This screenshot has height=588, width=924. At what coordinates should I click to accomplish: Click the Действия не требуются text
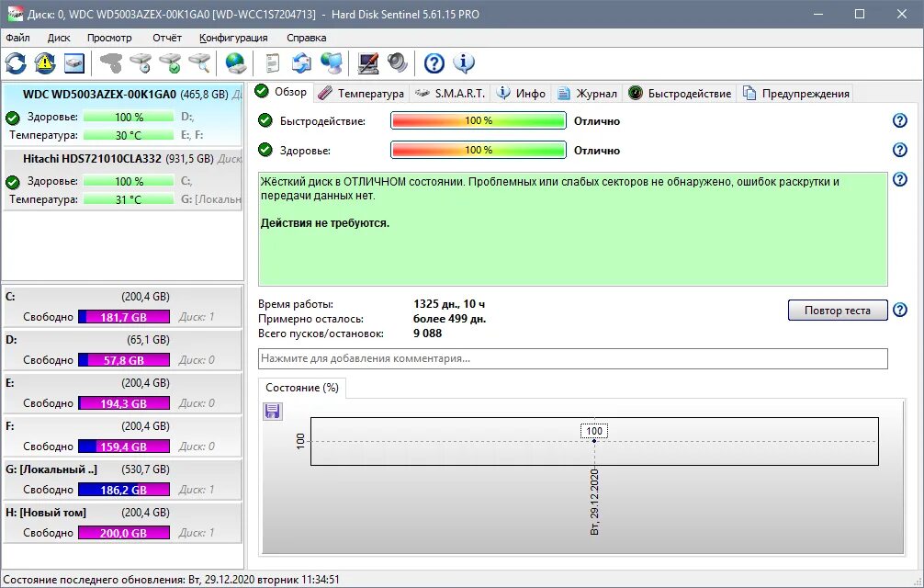[x=325, y=223]
